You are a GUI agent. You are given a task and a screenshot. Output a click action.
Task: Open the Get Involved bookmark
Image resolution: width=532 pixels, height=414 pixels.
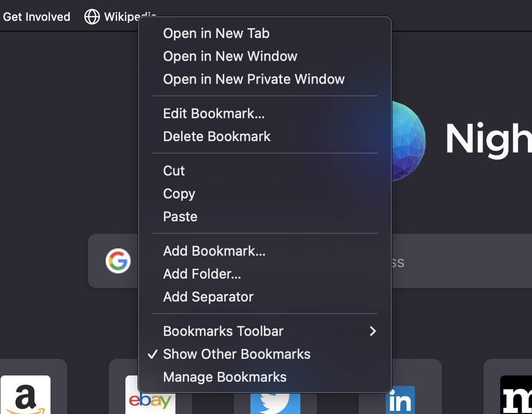click(36, 17)
